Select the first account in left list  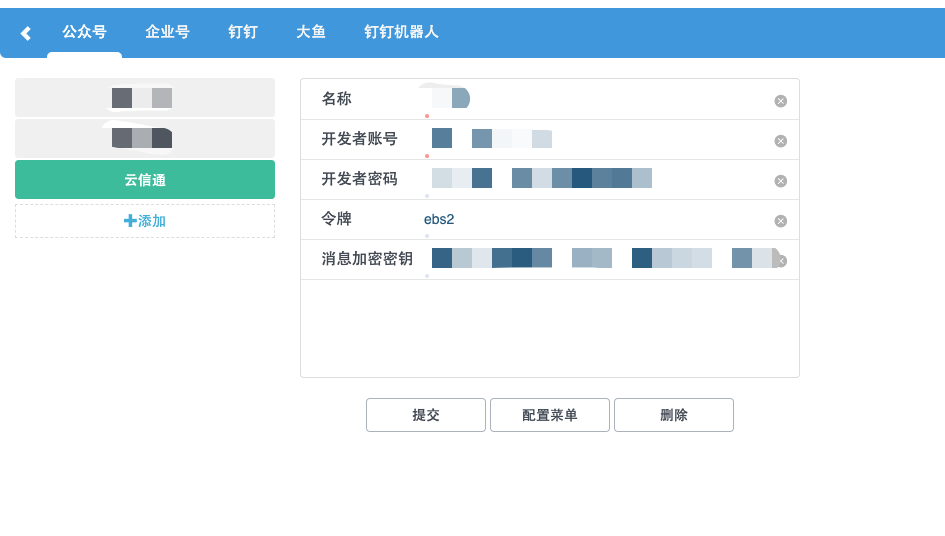(145, 98)
